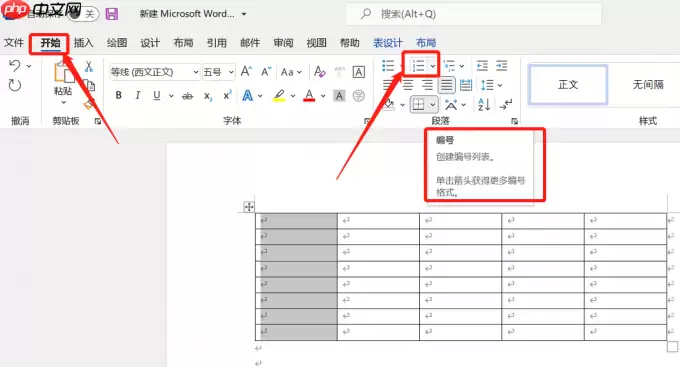
Task: Right align the text
Action: 427,85
